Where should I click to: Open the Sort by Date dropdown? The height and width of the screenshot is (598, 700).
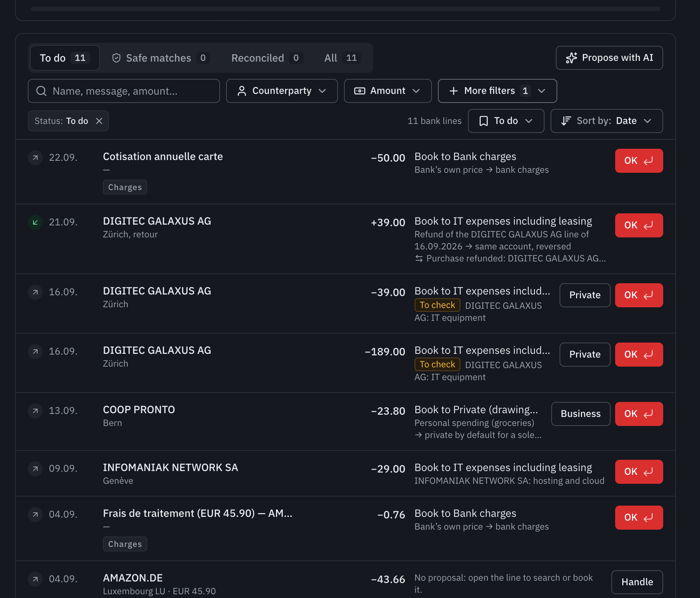[607, 121]
